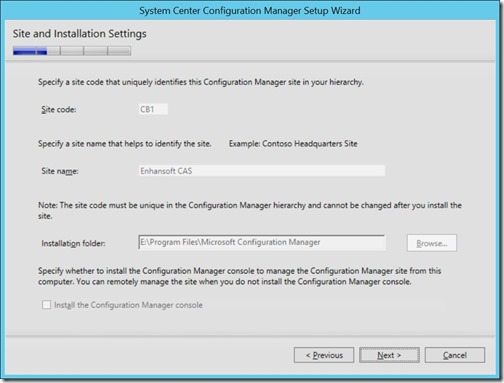Select the Site name field Enhansoft CAS
504x383 pixels.
coord(262,171)
